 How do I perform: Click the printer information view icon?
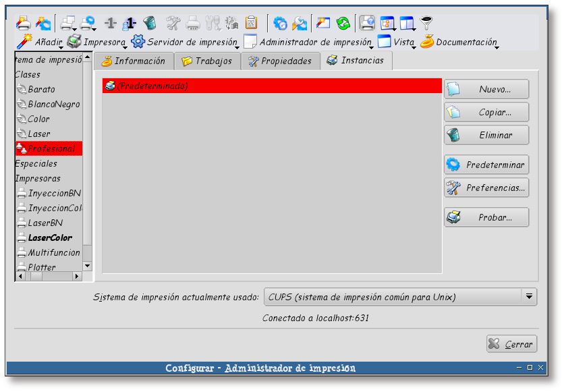[366, 22]
